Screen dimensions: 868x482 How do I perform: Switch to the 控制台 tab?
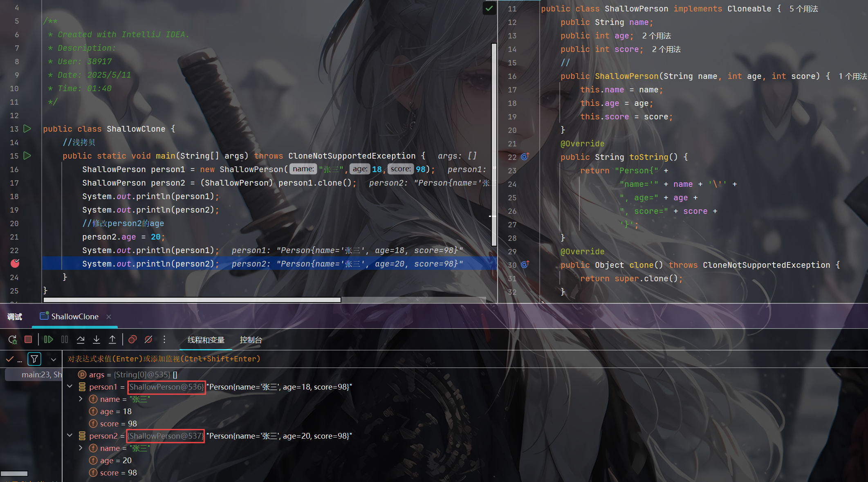[x=251, y=340]
